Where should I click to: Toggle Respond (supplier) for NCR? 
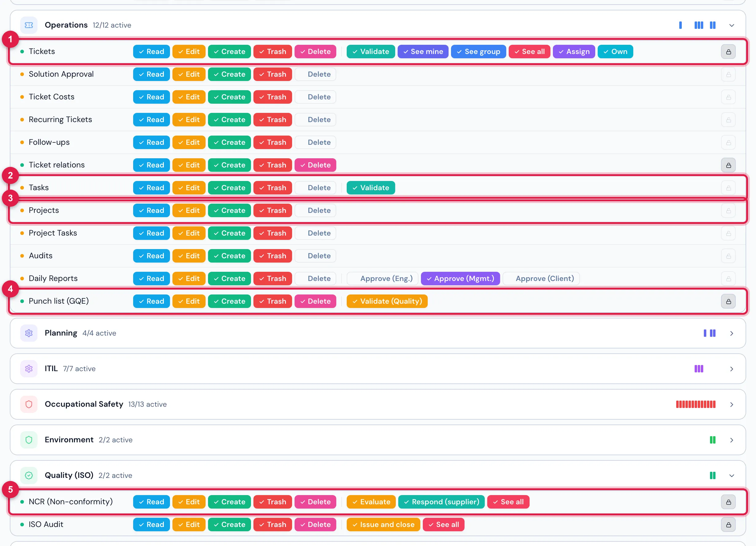(x=441, y=502)
